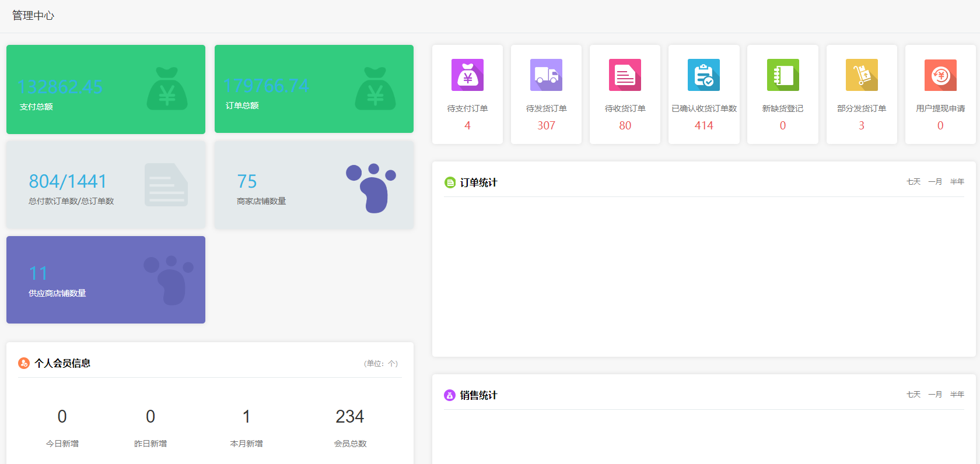
Task: Click the money bag icon on 支付总额 card
Action: coord(167,89)
